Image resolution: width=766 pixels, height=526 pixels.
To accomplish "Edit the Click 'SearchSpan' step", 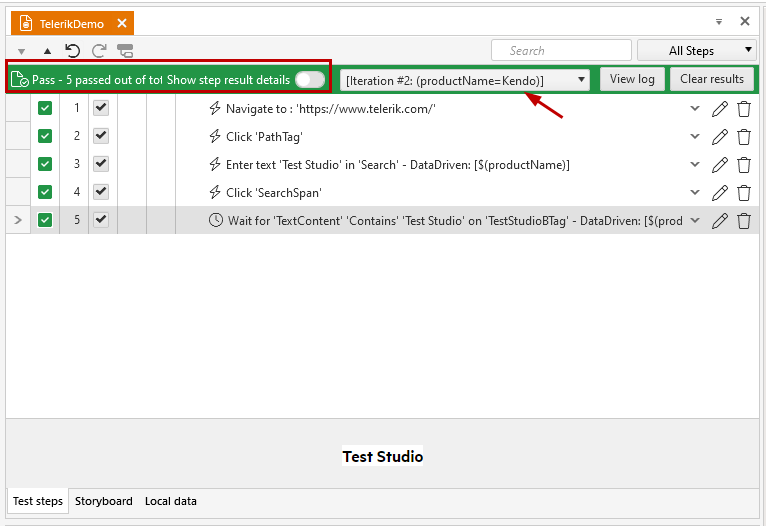I will click(x=720, y=193).
